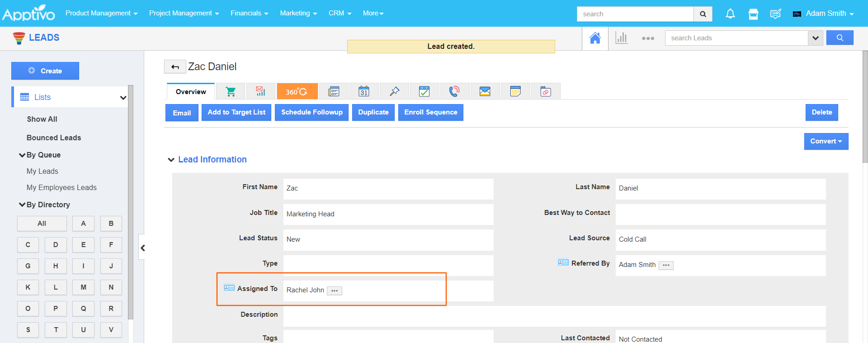Open the More menu

(x=373, y=13)
